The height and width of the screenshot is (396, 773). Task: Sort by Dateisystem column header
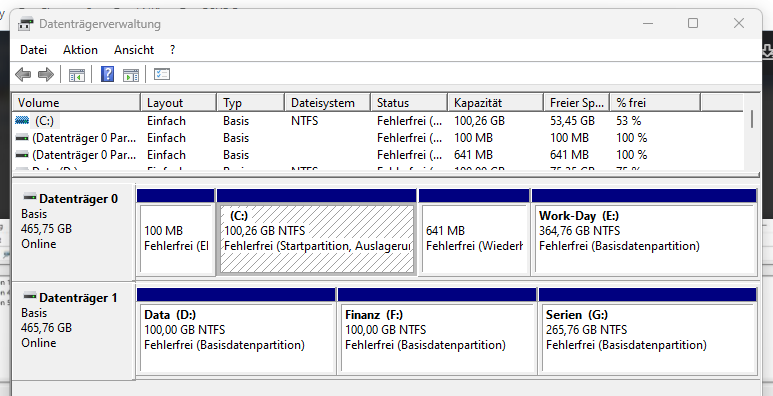328,103
